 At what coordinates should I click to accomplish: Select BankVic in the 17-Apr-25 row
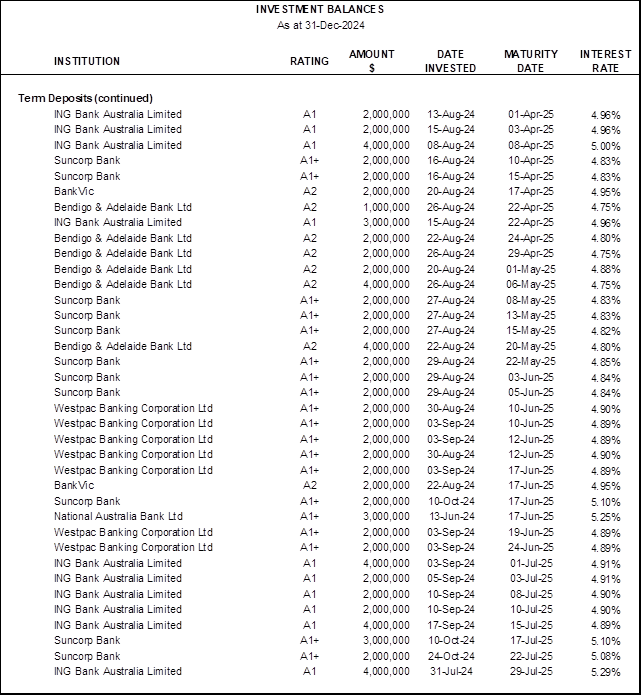coord(74,192)
